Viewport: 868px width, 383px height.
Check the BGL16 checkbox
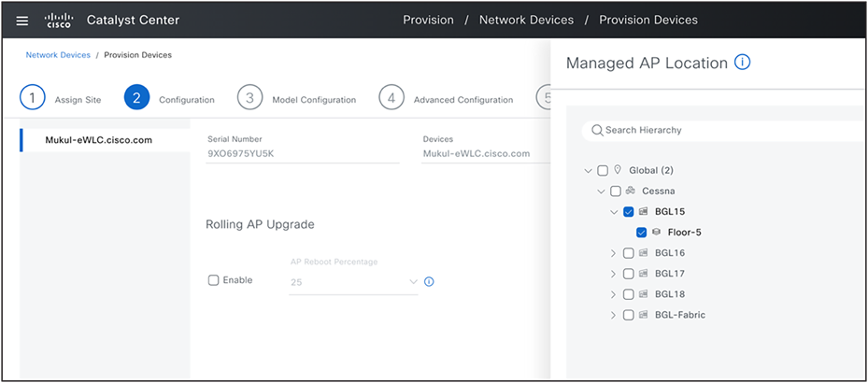[x=628, y=253]
